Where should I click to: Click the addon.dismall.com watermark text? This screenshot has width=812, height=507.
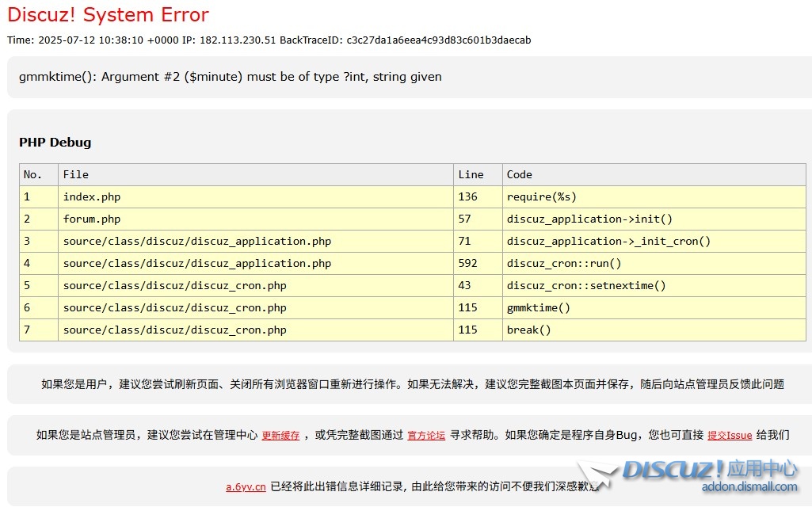749,487
